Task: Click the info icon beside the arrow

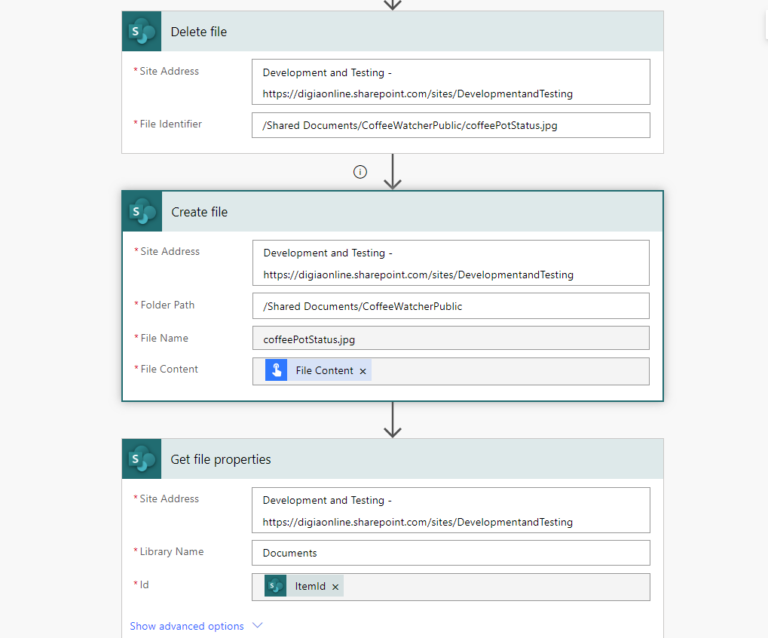Action: (x=360, y=172)
